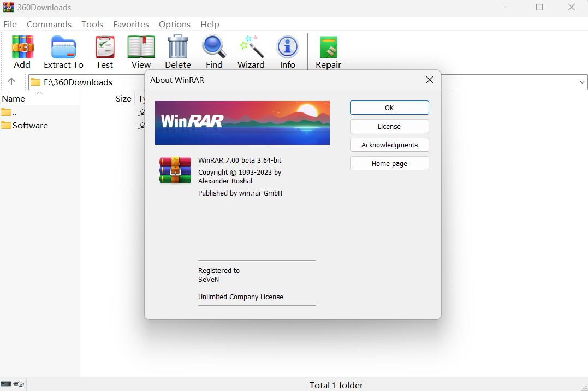Click 'Total 1 folder' status text

336,385
